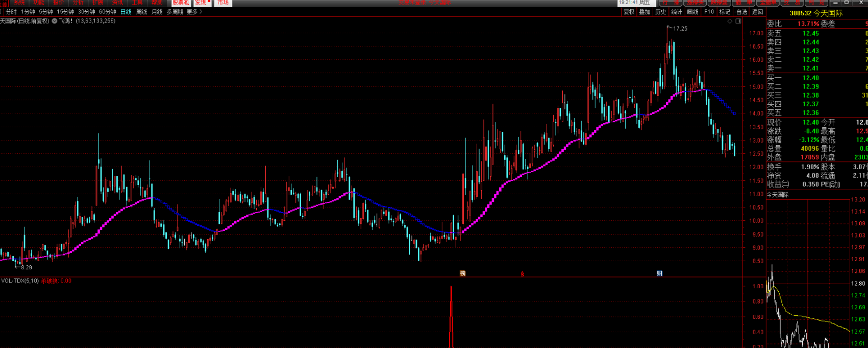Select the 1分钟 chart period
The height and width of the screenshot is (348, 868).
pos(28,12)
